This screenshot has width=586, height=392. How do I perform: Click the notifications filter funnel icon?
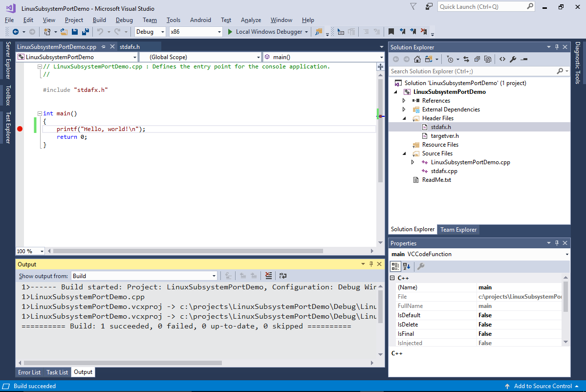click(413, 6)
